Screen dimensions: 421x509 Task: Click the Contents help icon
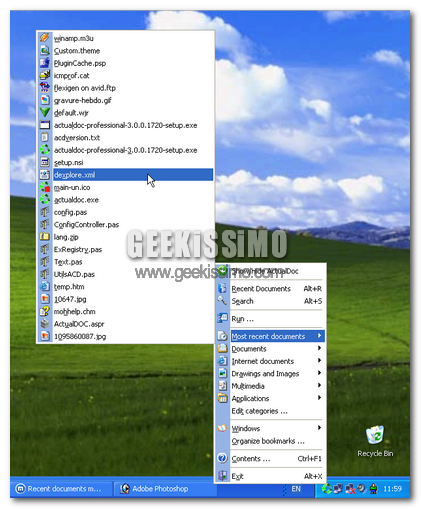(x=222, y=458)
